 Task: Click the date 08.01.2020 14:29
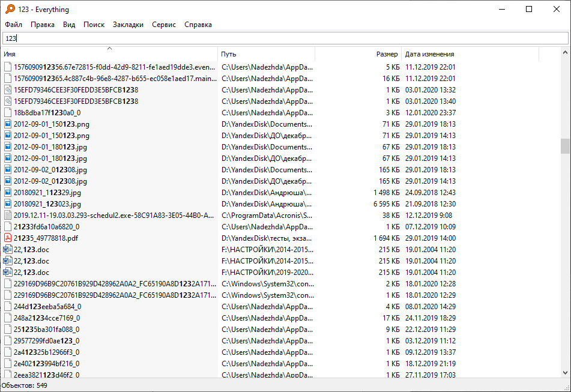pyautogui.click(x=431, y=307)
